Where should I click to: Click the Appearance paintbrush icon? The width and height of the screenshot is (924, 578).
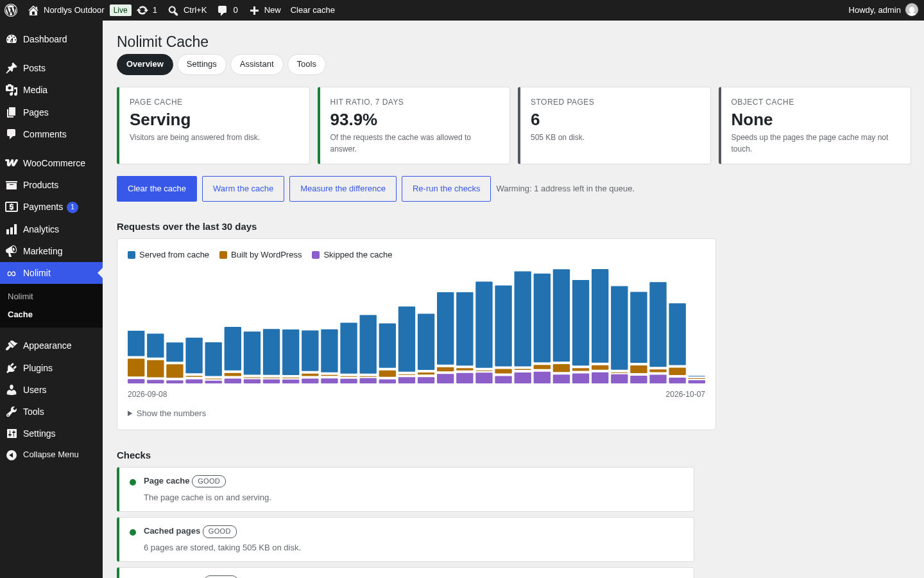click(x=12, y=346)
